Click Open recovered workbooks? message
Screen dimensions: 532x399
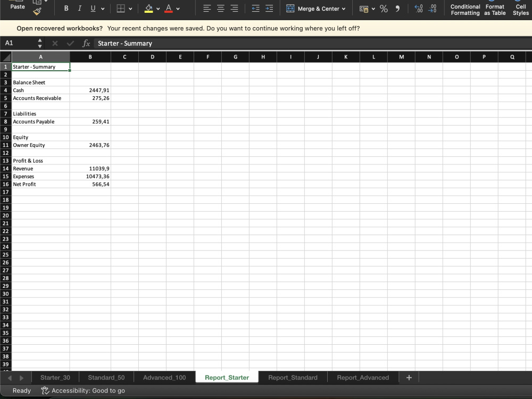tap(60, 29)
